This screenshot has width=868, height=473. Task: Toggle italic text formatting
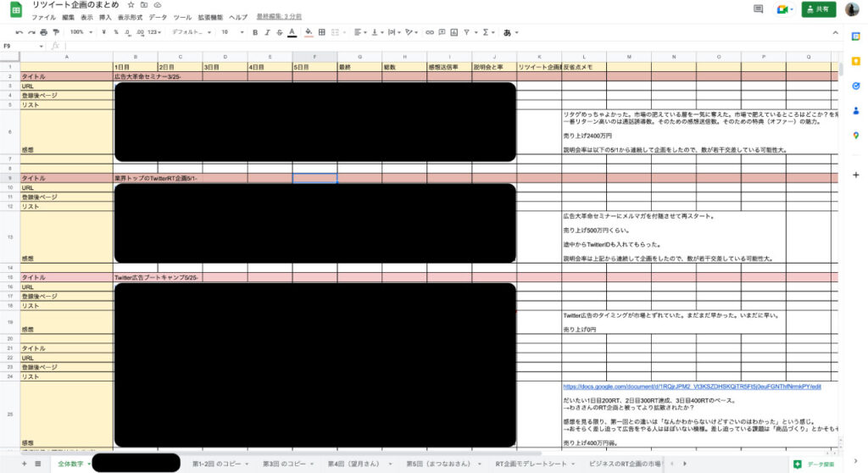267,32
